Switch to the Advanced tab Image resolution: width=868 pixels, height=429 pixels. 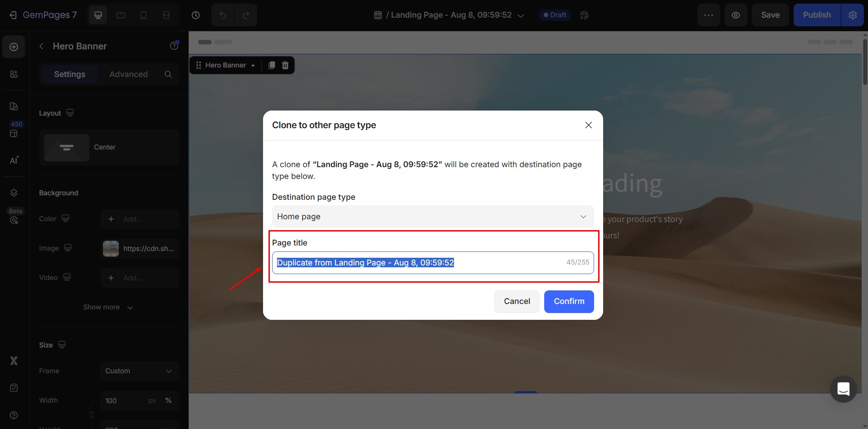(x=128, y=74)
